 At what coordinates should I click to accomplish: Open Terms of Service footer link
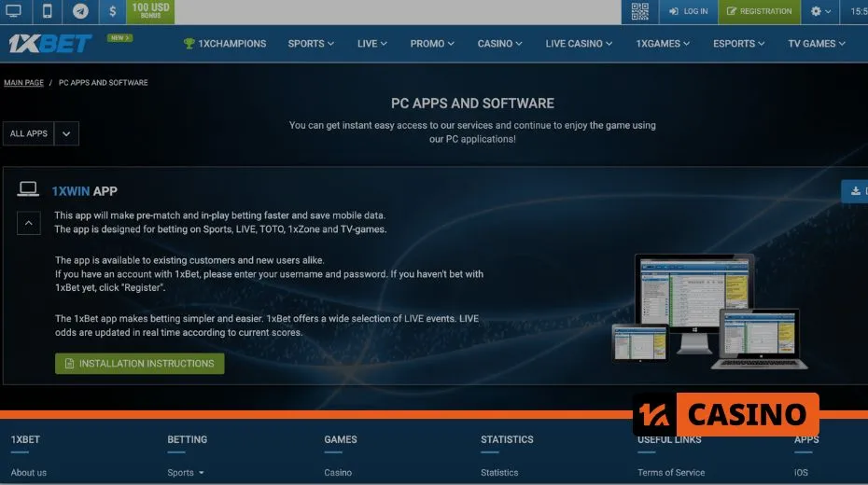pyautogui.click(x=671, y=472)
